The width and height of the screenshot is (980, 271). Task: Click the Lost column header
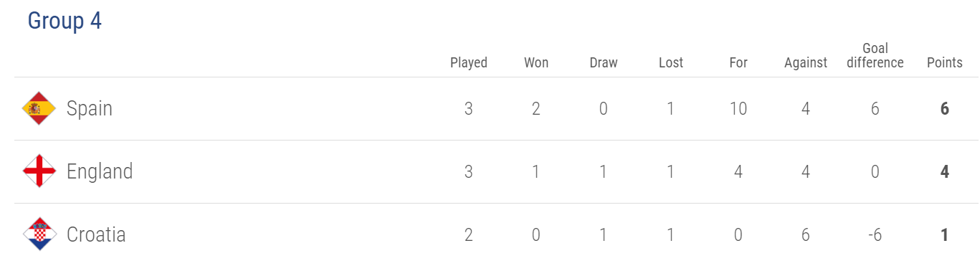click(x=671, y=63)
